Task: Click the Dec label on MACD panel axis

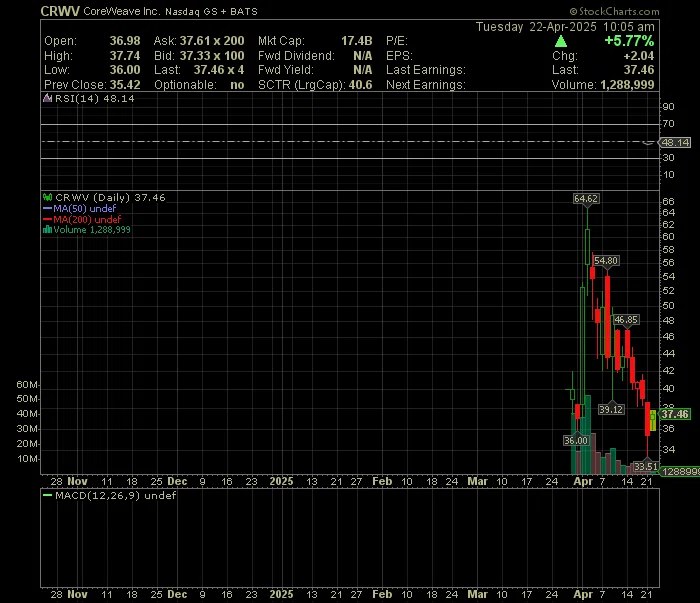Action: tap(177, 594)
